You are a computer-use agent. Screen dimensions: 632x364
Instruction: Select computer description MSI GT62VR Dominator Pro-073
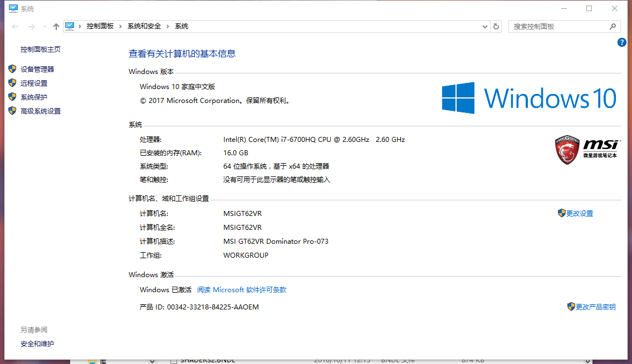(x=276, y=242)
